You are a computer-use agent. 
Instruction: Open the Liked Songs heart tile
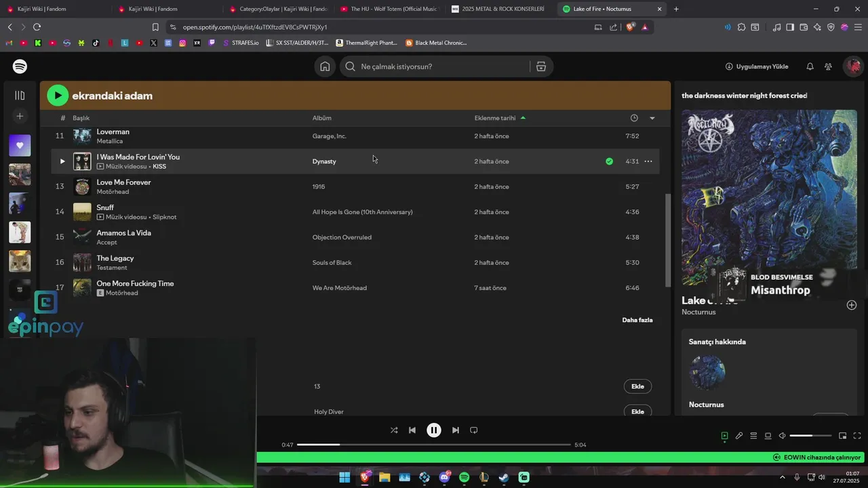(x=20, y=145)
